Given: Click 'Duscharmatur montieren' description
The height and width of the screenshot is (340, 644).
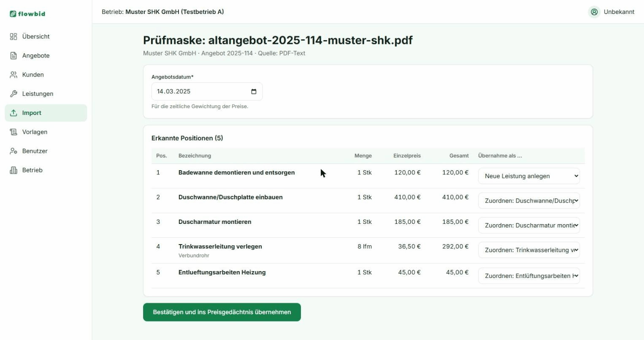Looking at the screenshot, I should 215,222.
